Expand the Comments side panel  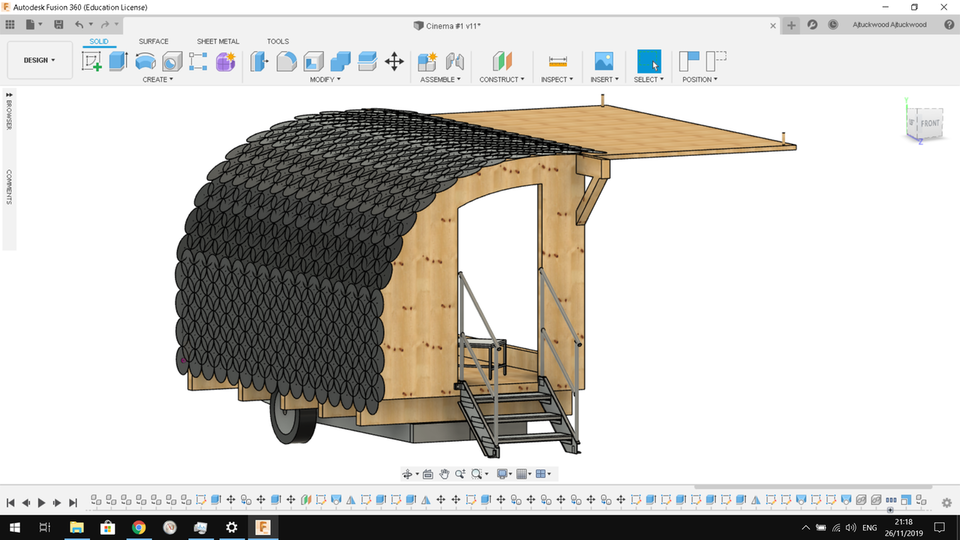[x=9, y=186]
